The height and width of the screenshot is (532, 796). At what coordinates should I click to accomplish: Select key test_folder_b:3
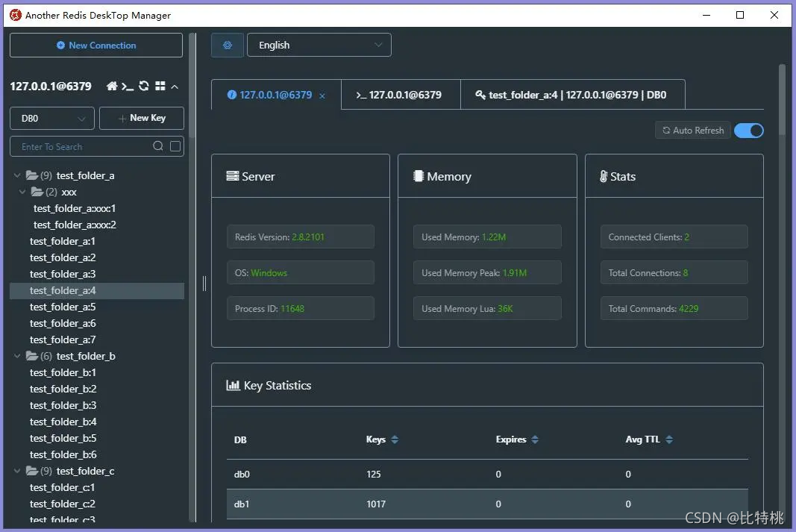click(63, 406)
